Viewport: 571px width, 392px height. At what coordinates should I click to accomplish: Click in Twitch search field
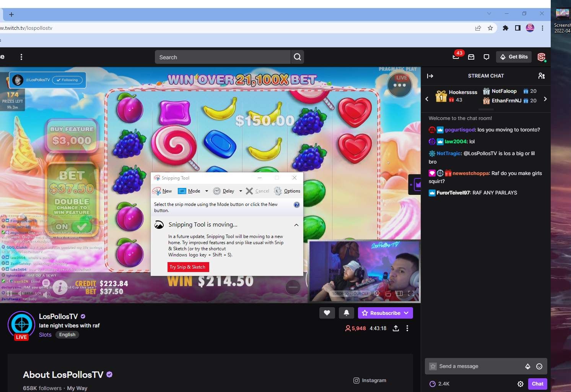click(223, 57)
